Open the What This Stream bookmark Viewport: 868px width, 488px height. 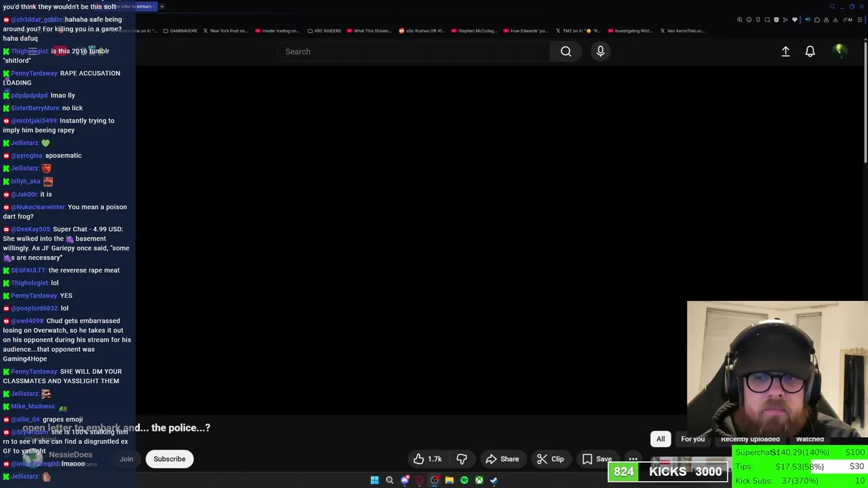click(370, 30)
